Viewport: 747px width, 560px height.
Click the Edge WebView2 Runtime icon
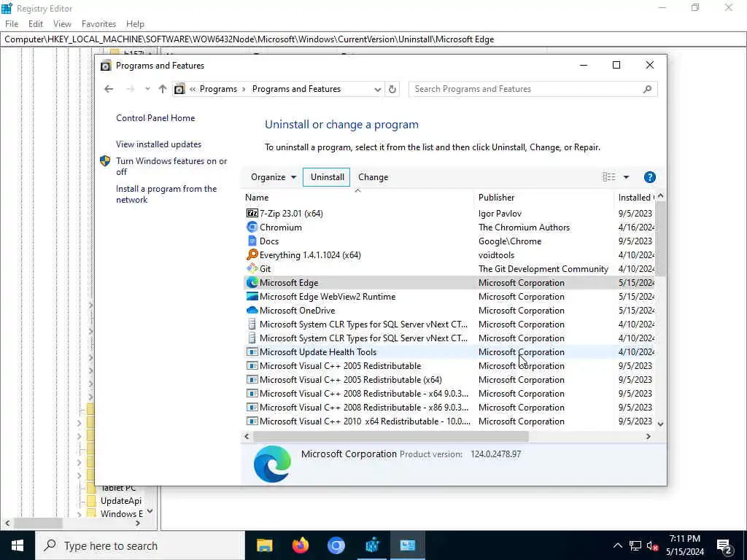252,296
